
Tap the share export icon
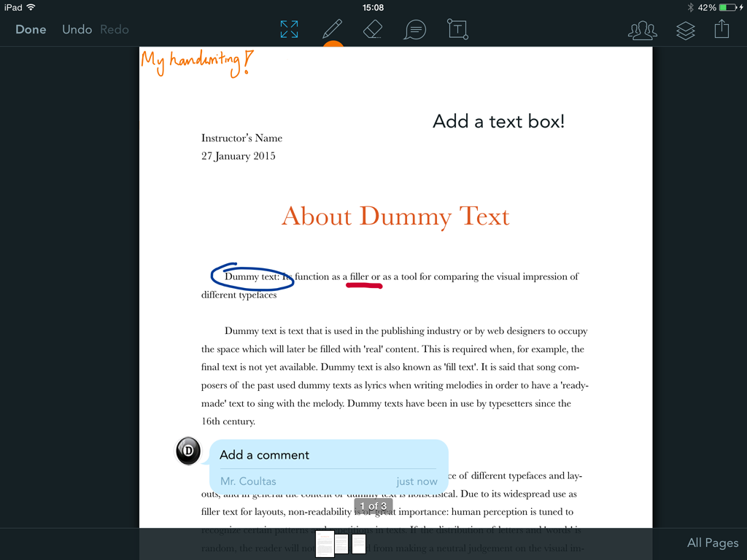[x=721, y=29]
